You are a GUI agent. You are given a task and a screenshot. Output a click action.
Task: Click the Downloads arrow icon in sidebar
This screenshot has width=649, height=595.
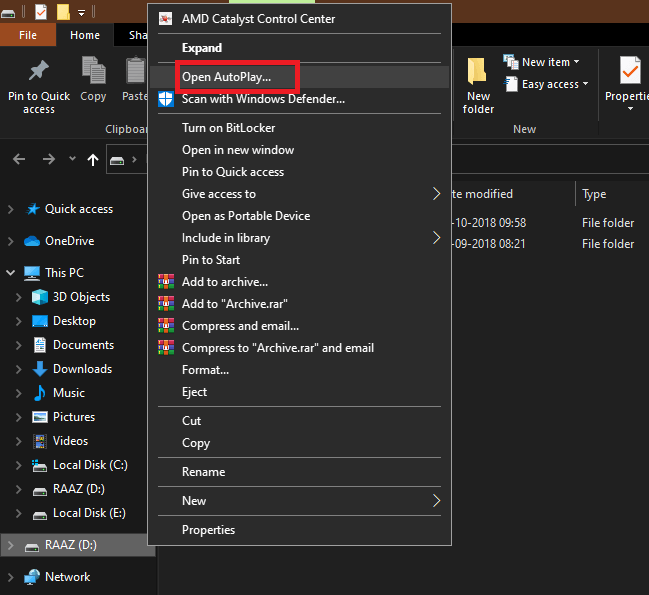click(x=40, y=369)
